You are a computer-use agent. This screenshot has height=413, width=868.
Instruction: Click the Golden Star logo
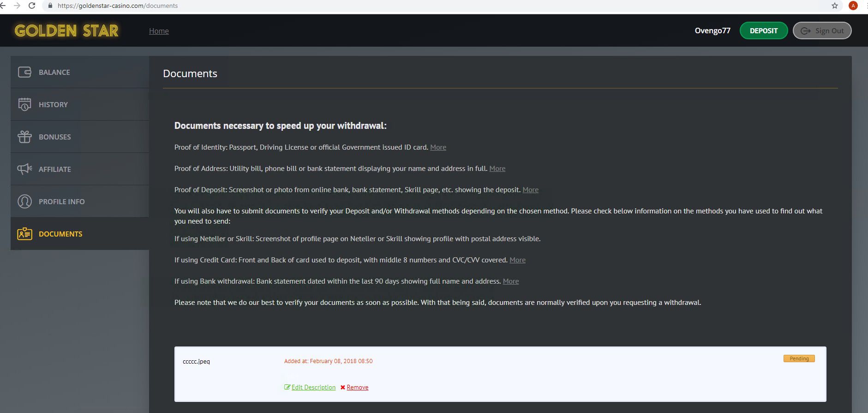66,30
